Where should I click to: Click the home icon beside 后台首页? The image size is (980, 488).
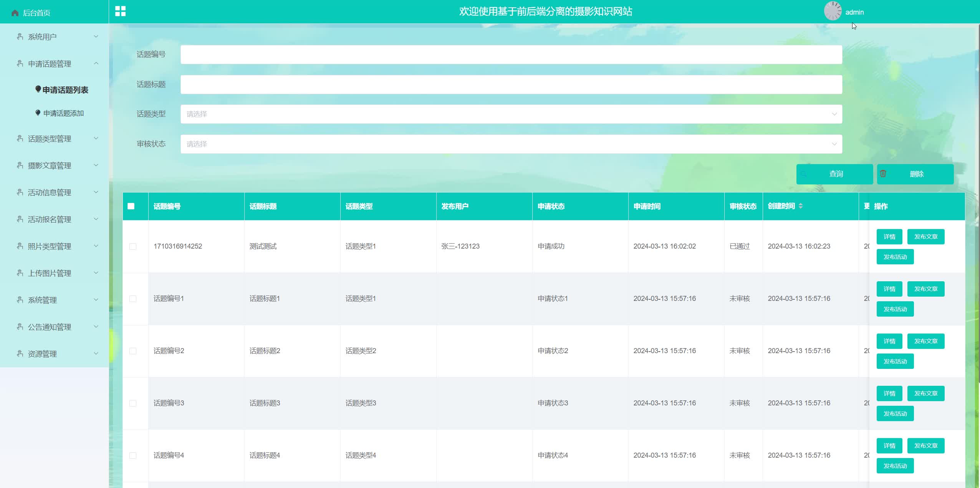15,13
